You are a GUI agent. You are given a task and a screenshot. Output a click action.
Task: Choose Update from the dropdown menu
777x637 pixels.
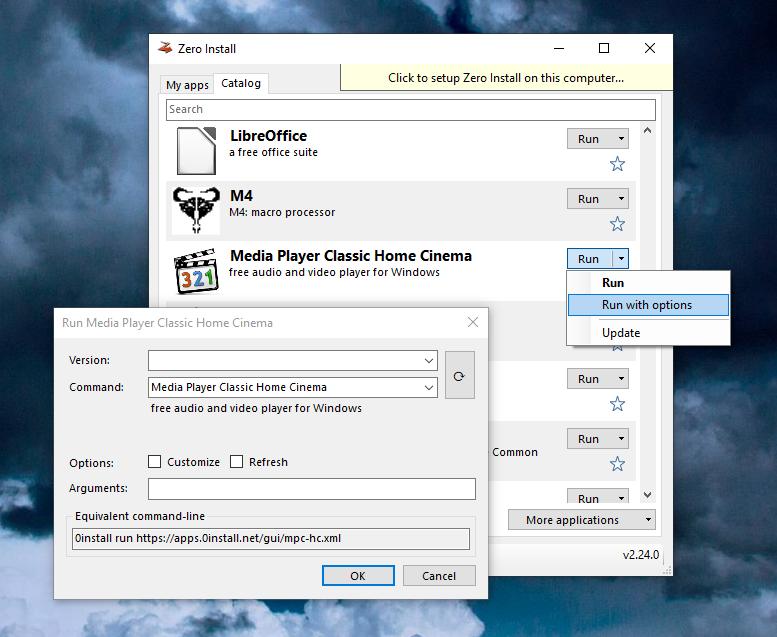click(x=648, y=333)
